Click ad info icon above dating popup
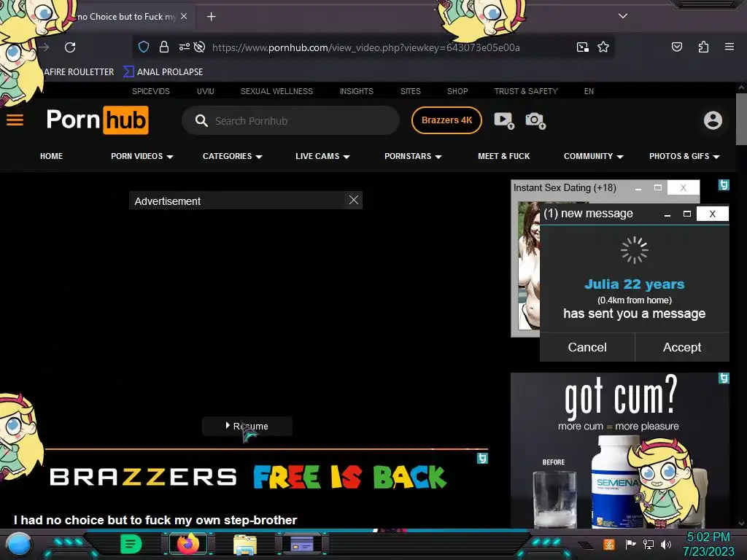 click(x=724, y=184)
